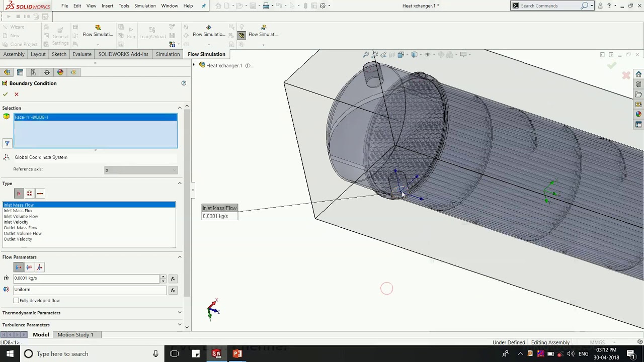Click the Zoom to Fit icon
Screen dimensions: 644x362
coord(366,55)
